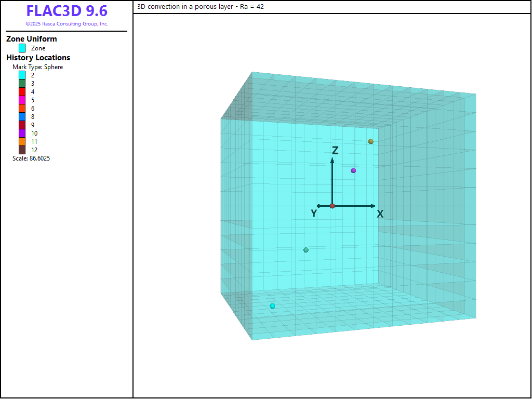Screen dimensions: 532x399
Task: Open the Itasca Consulting Group copyright text
Action: (x=66, y=24)
